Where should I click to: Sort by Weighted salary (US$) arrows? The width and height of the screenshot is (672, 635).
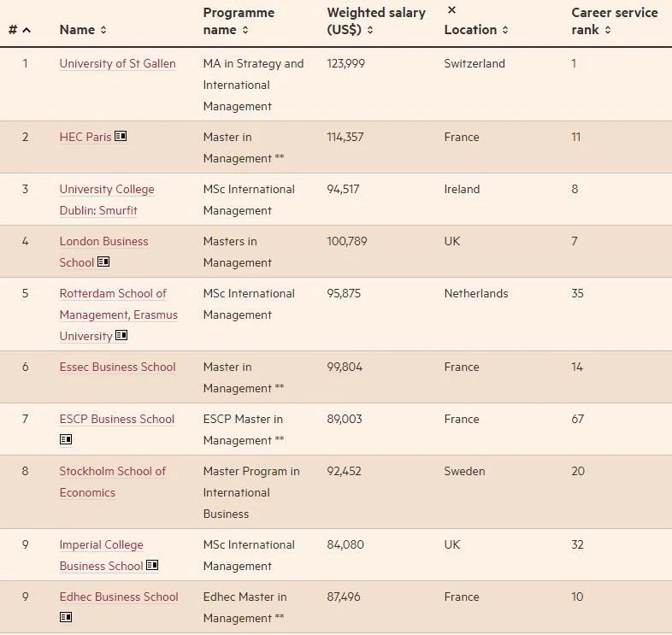[370, 30]
